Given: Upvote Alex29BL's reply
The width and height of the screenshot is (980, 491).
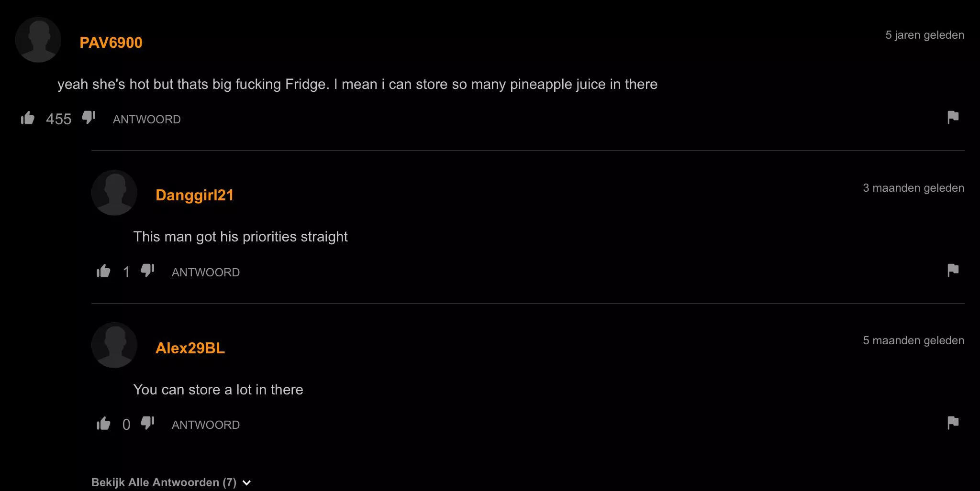Looking at the screenshot, I should (x=103, y=424).
